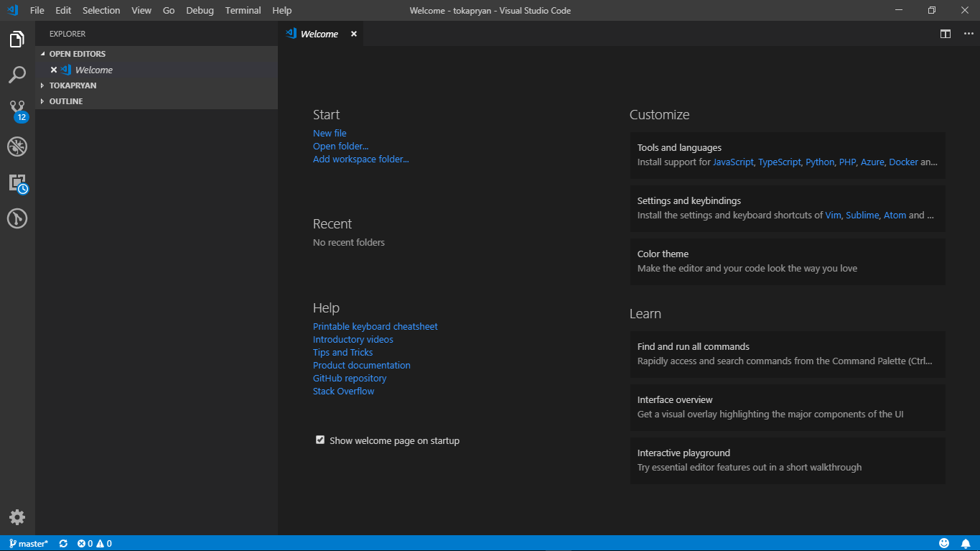This screenshot has height=551, width=980.
Task: Click the sync changes icon in status bar
Action: pos(63,544)
